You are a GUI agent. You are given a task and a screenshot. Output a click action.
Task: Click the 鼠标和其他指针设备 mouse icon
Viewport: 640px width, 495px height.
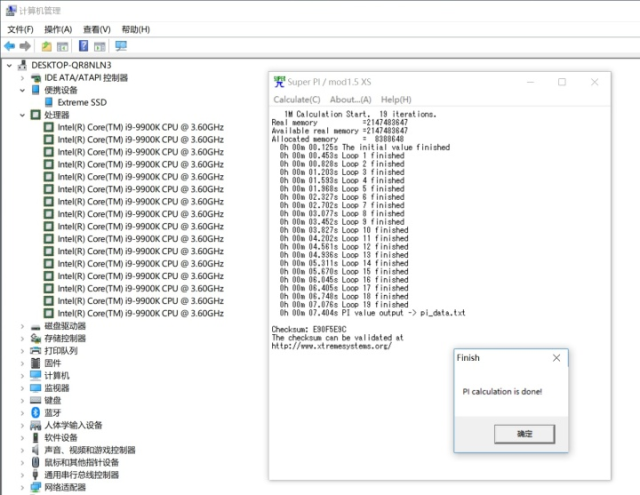(x=36, y=462)
